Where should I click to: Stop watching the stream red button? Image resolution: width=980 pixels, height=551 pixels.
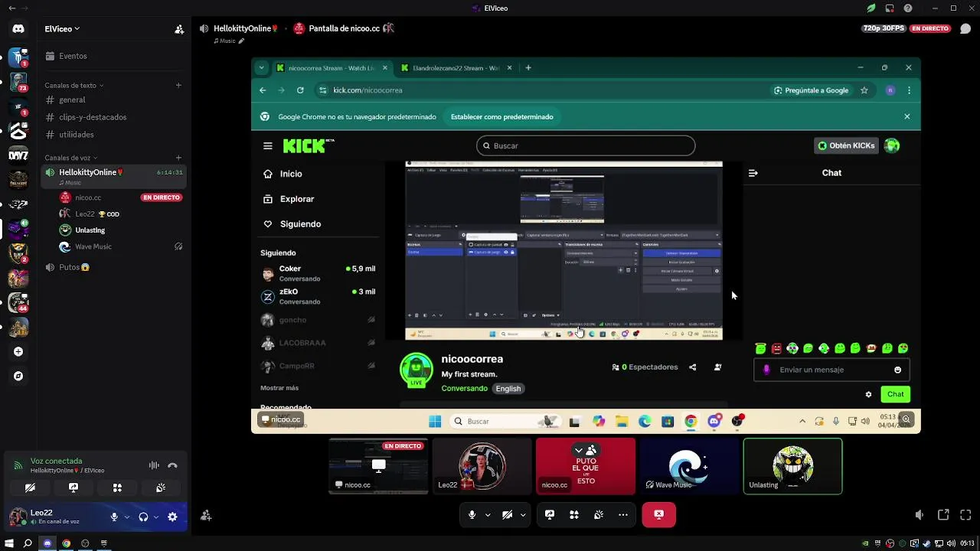pos(659,515)
